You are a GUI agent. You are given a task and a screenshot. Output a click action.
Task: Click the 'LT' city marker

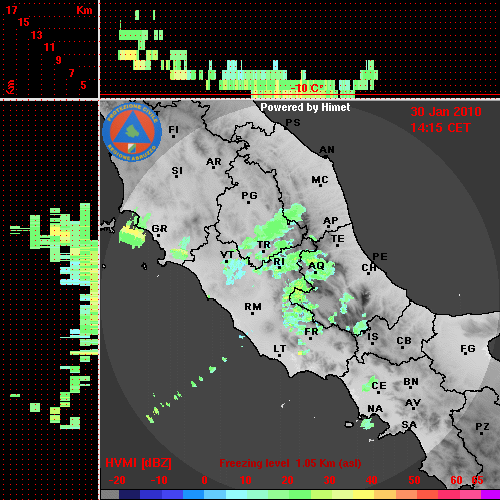coord(279,350)
